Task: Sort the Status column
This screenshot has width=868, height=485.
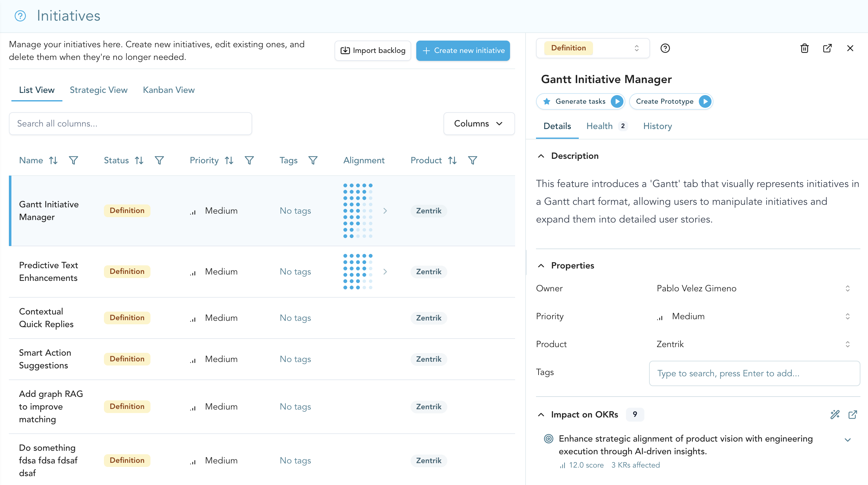Action: coord(139,160)
